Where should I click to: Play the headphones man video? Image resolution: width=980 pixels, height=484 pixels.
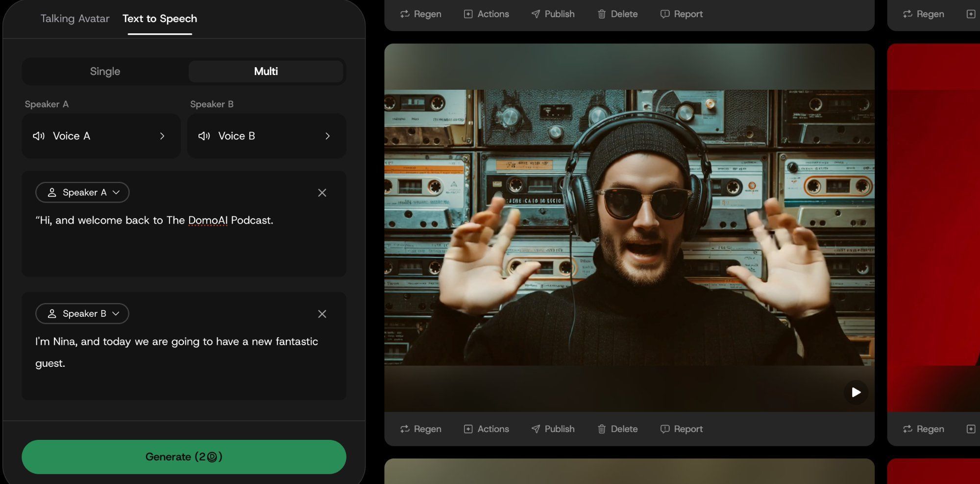(856, 392)
